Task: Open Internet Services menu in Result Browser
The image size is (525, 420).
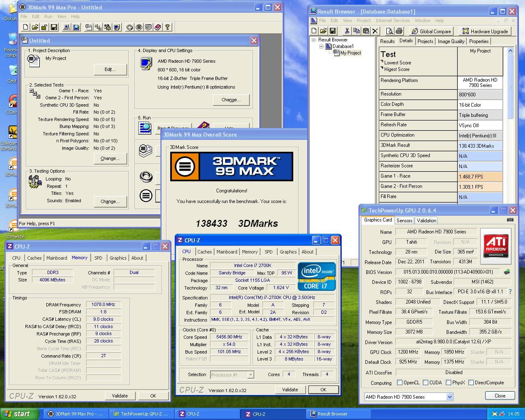Action: pos(393,21)
